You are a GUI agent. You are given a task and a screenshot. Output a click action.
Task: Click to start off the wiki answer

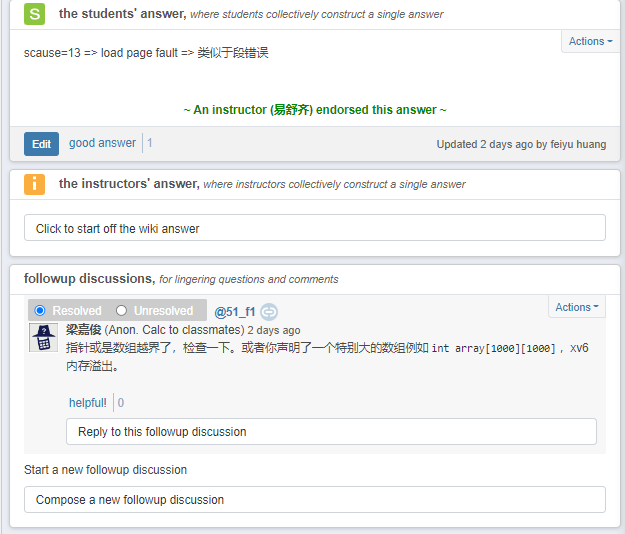(314, 228)
